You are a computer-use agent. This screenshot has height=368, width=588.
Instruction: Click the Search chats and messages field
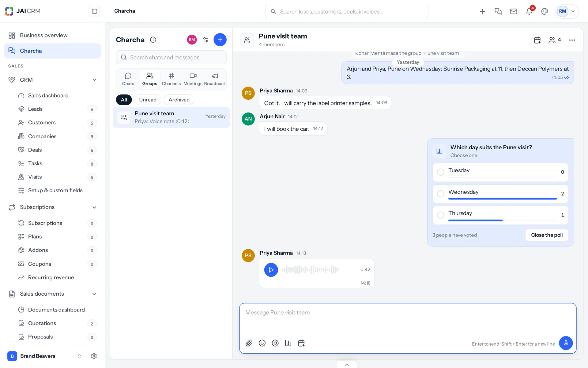(171, 57)
